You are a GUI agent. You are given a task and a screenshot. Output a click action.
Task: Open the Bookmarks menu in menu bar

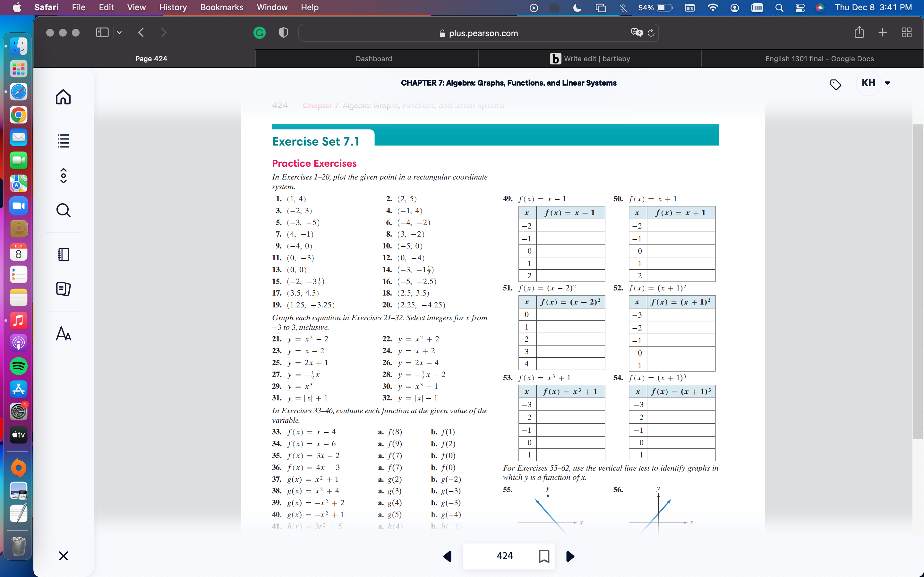tap(221, 7)
